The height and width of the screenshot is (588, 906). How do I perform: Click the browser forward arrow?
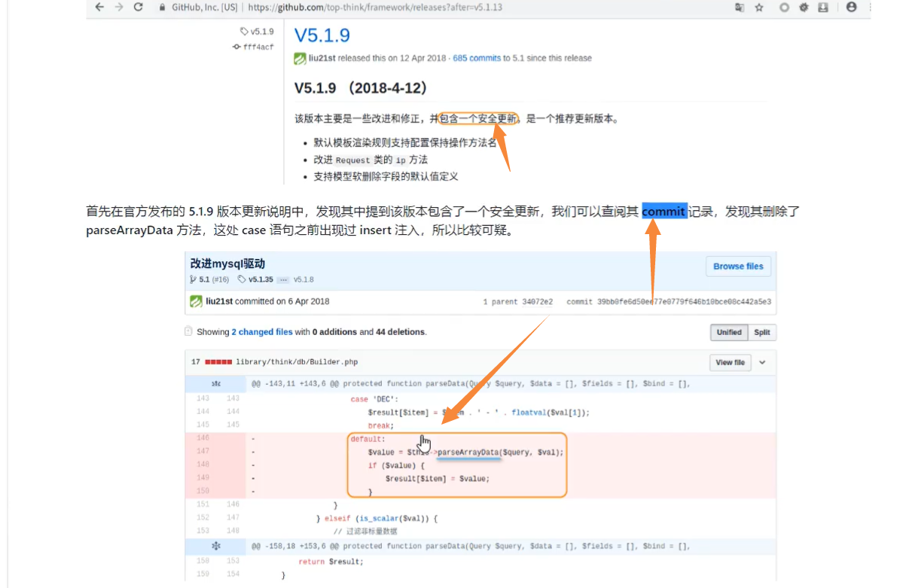click(x=119, y=7)
